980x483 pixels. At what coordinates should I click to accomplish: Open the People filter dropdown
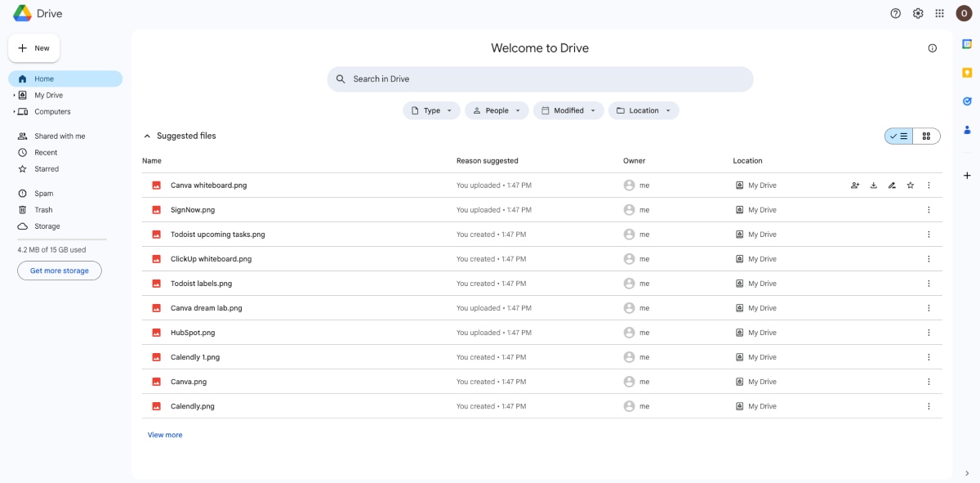click(497, 110)
